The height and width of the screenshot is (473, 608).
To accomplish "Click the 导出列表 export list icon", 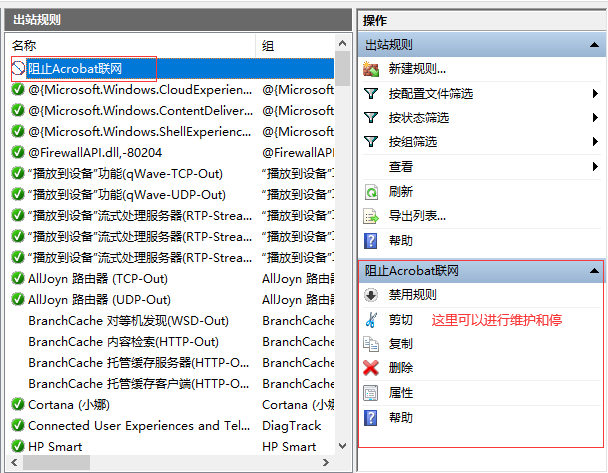I will click(x=371, y=216).
